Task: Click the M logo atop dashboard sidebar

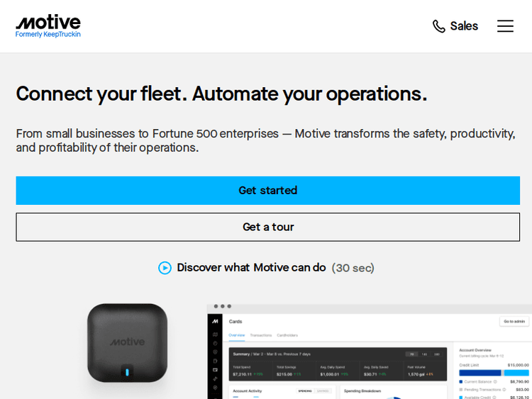Action: click(x=215, y=321)
